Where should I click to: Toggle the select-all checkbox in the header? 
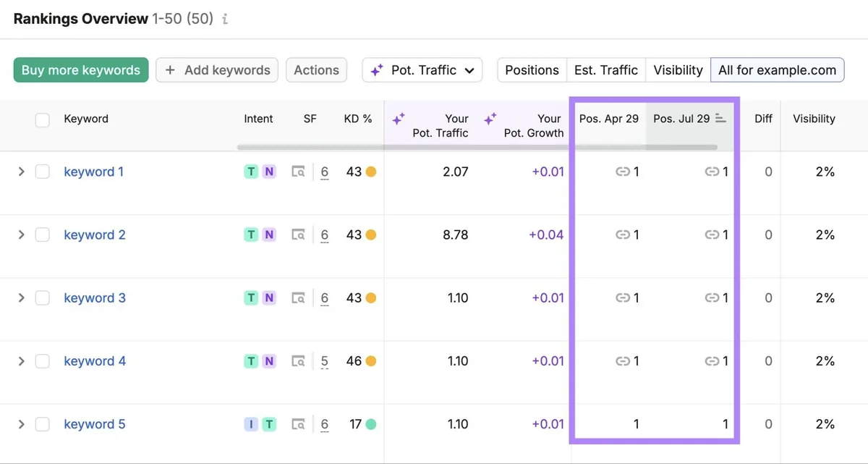click(43, 119)
